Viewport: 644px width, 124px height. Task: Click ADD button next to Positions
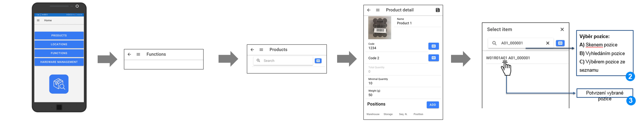click(433, 105)
